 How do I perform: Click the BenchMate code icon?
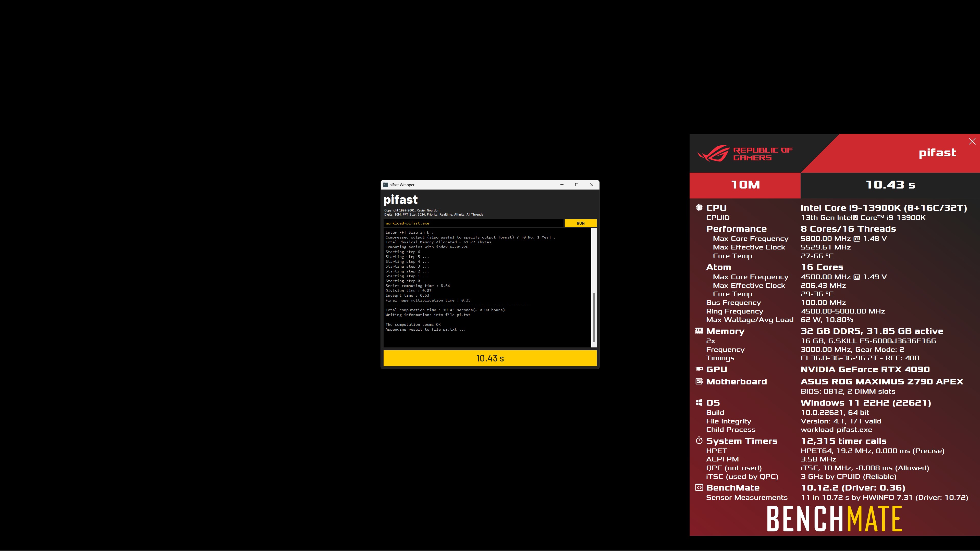point(699,487)
